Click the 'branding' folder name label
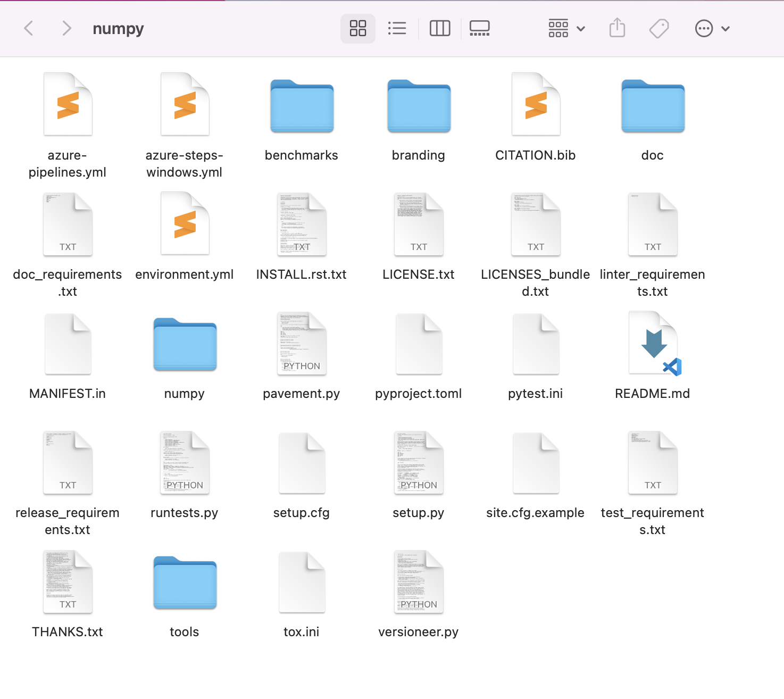The image size is (784, 699). (419, 155)
